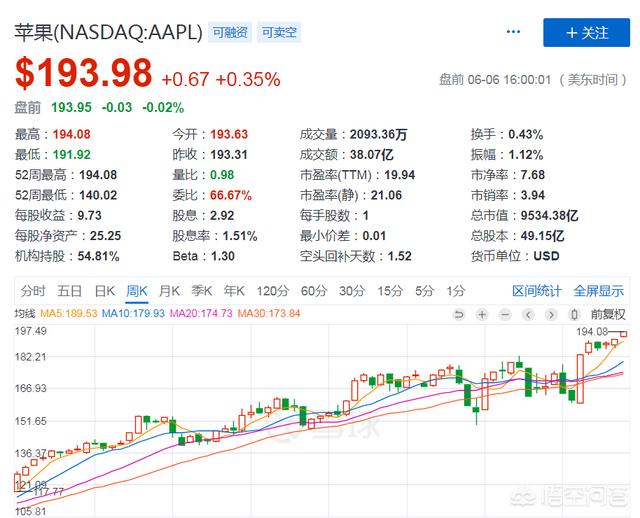This screenshot has height=518, width=640.
Task: Switch to the 五日 chart tab
Action: click(70, 291)
